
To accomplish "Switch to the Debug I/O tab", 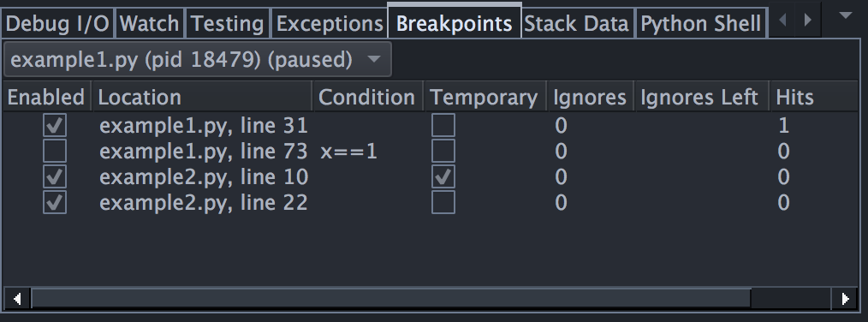I will (57, 24).
